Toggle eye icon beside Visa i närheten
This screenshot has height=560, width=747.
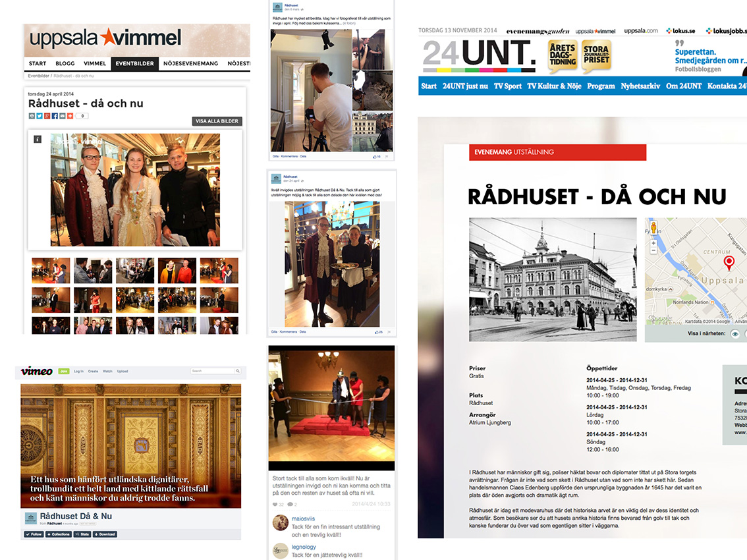tap(735, 333)
